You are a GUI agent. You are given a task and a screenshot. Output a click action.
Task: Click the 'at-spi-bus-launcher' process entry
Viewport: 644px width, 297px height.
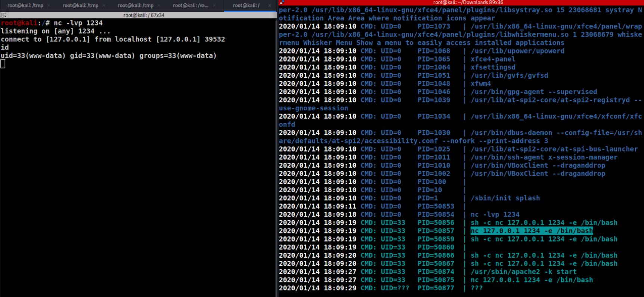(x=554, y=149)
